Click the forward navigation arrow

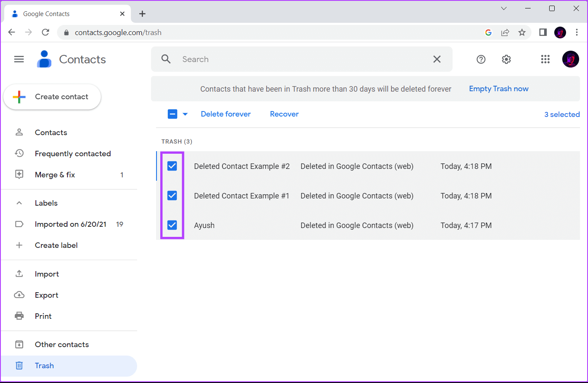(29, 33)
